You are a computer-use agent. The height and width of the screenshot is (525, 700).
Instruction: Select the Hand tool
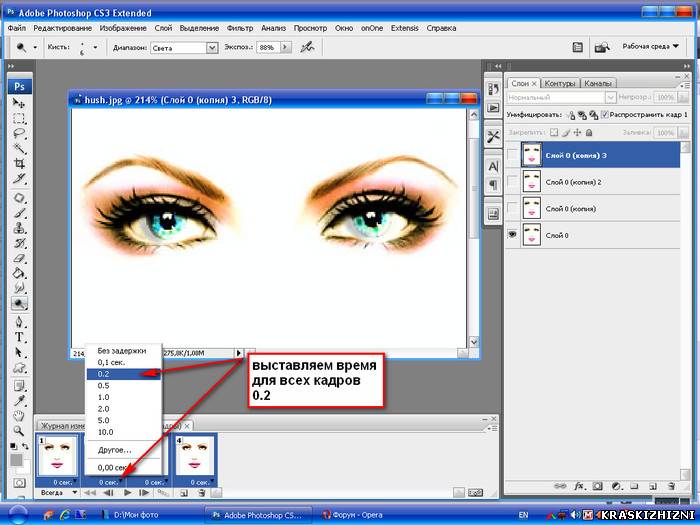click(19, 416)
